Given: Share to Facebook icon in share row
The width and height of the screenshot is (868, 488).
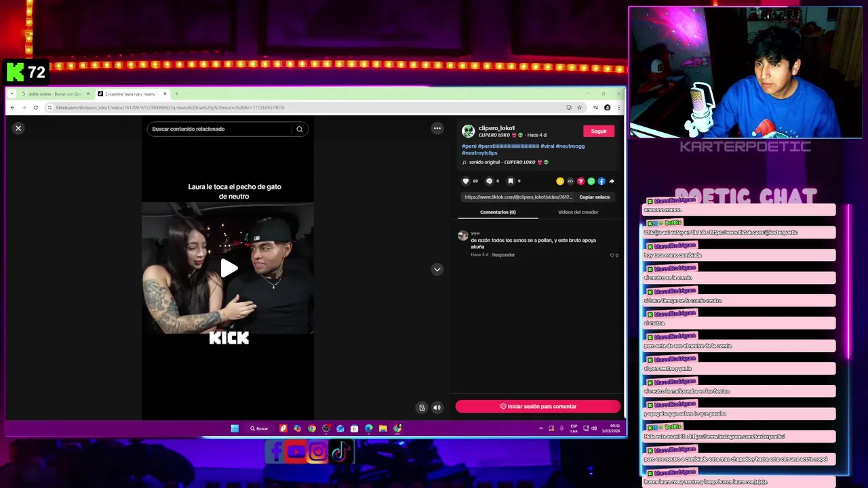Looking at the screenshot, I should pos(601,181).
